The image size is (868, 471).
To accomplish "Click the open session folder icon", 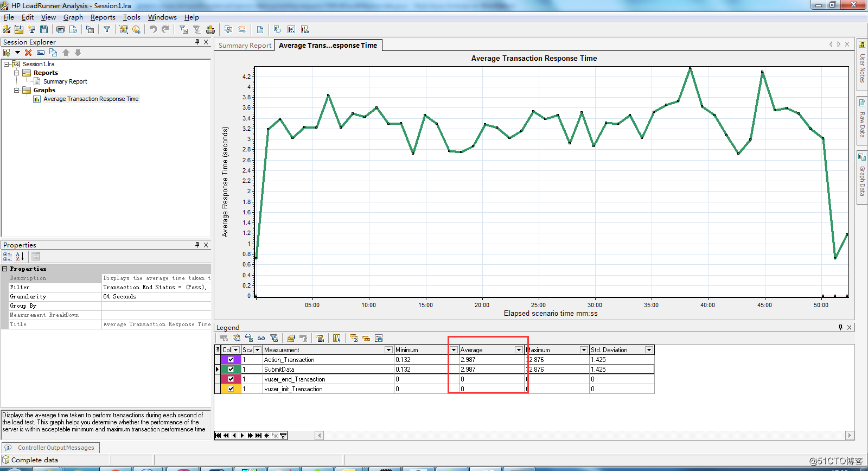I will (19, 29).
